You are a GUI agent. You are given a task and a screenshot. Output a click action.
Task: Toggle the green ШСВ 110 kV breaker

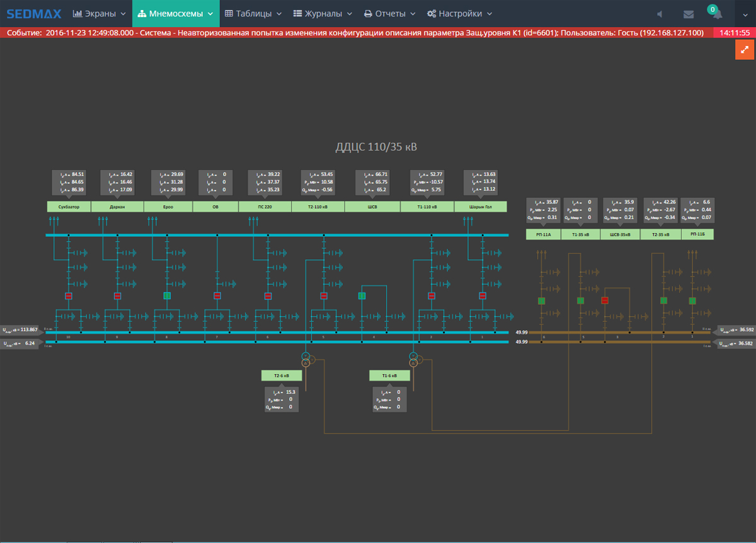(362, 295)
